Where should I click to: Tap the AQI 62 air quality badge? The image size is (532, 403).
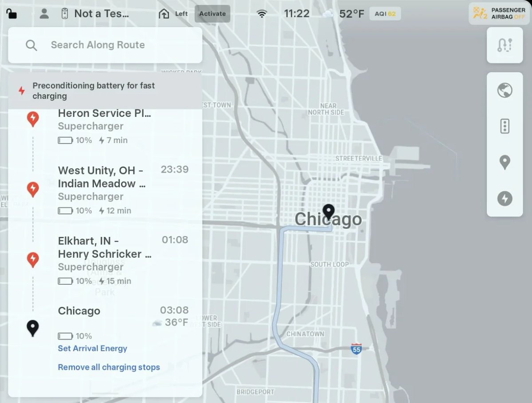(385, 14)
